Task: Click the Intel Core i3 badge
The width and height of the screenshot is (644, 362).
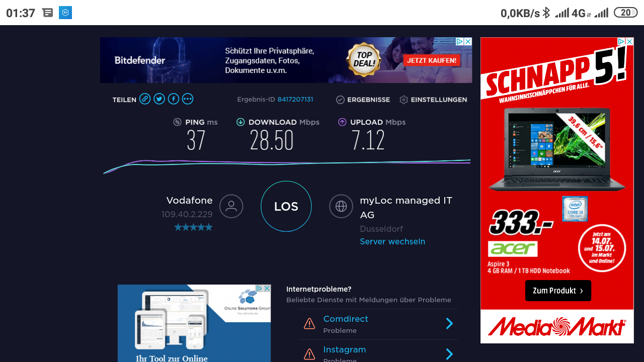Action: (x=575, y=209)
